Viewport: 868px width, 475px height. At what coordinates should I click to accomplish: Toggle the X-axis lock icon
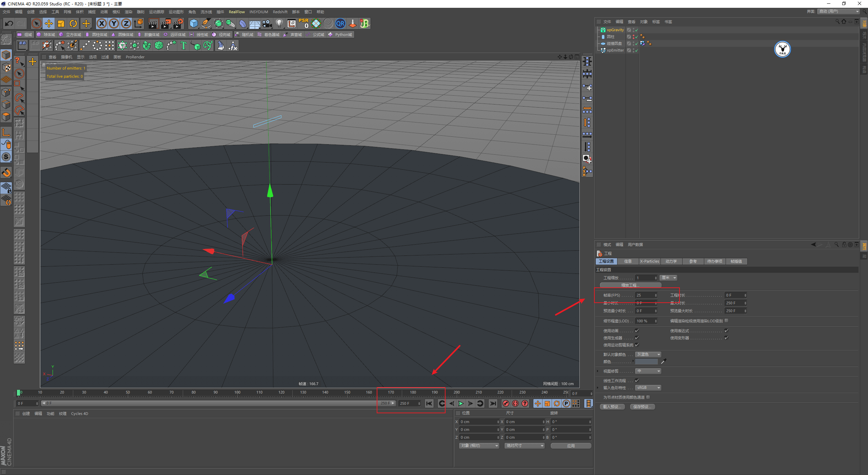[101, 23]
